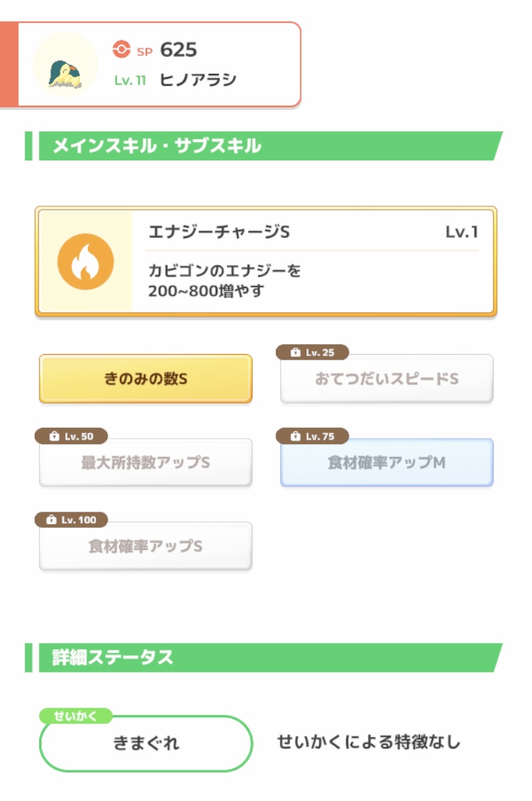Click the SP Pokéball icon
This screenshot has width=532, height=801.
(121, 49)
